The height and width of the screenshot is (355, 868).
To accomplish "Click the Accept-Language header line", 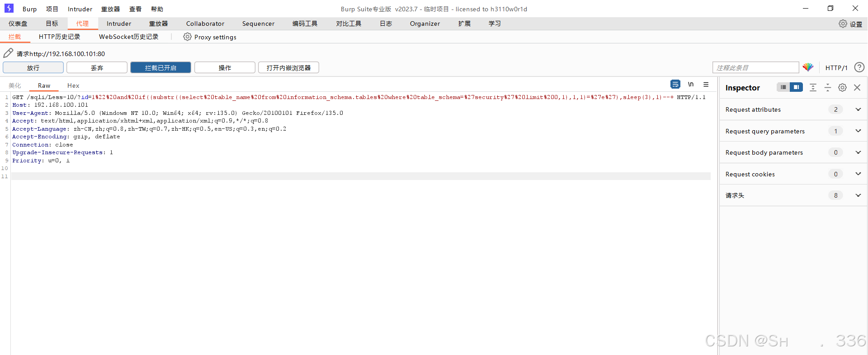I will point(149,129).
